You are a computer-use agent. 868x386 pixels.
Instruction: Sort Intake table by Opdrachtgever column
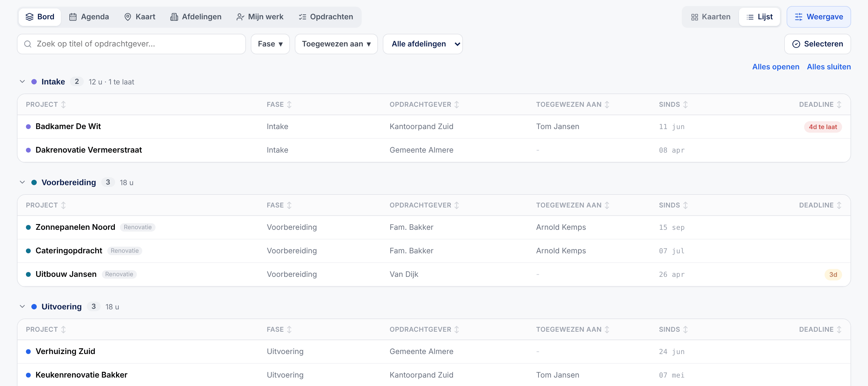pyautogui.click(x=424, y=105)
